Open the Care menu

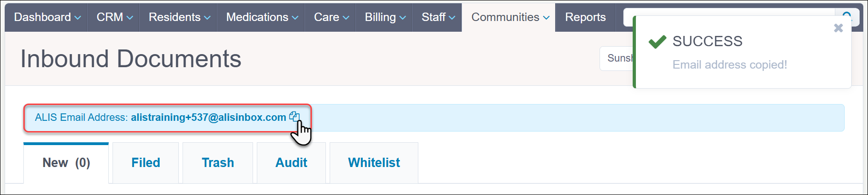[x=331, y=17]
